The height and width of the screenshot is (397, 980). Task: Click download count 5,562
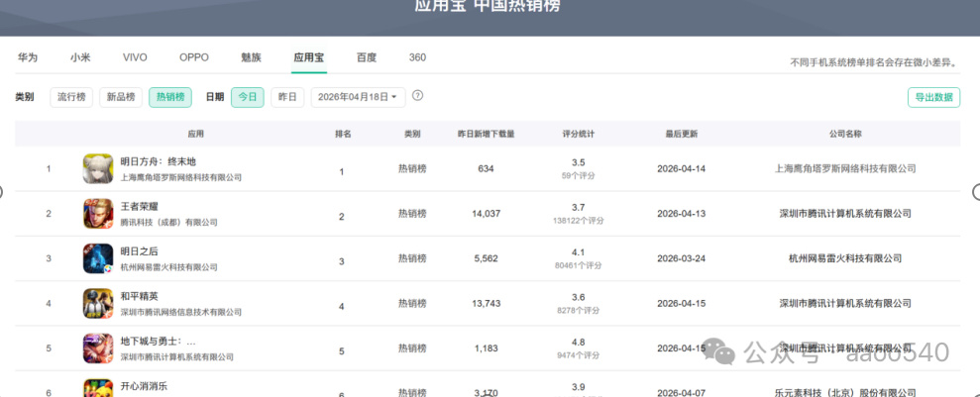486,258
